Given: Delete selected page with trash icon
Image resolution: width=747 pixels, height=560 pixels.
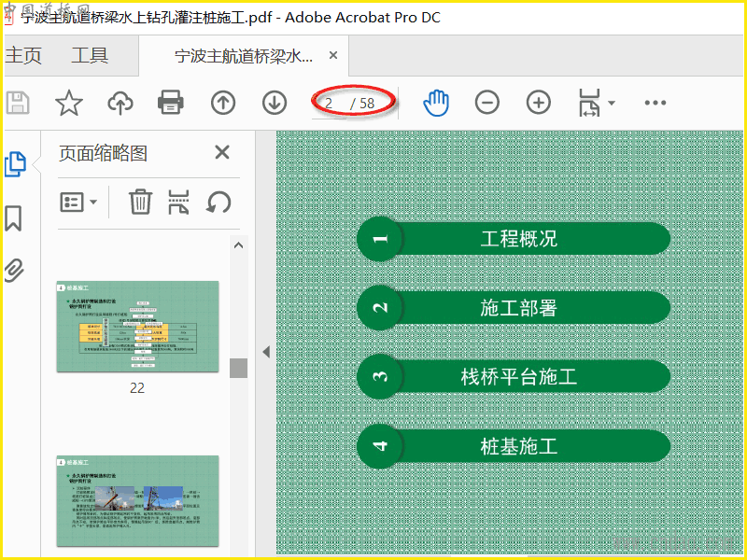Looking at the screenshot, I should (141, 202).
